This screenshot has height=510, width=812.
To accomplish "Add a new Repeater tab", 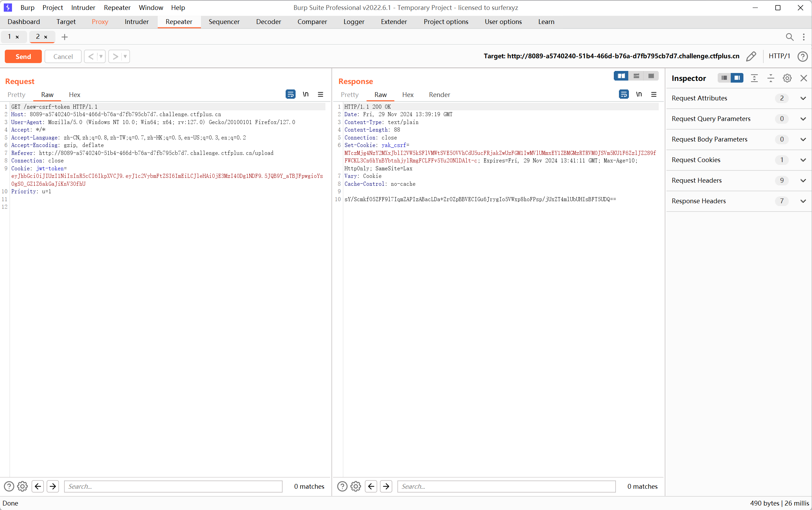I will coord(64,37).
